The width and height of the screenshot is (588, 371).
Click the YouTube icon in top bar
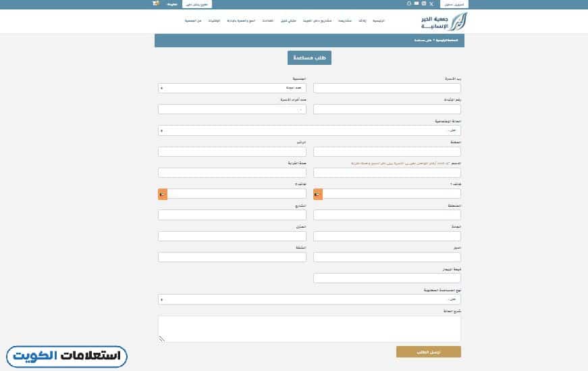[416, 4]
